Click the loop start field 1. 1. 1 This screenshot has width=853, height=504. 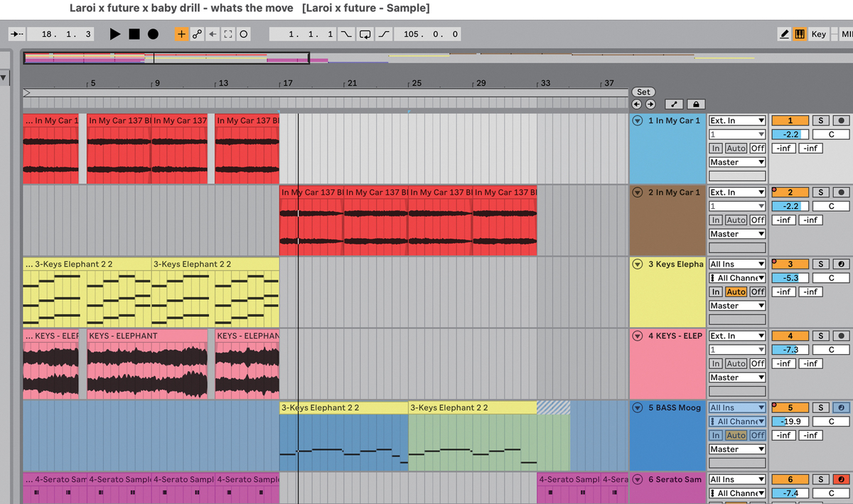pos(304,34)
